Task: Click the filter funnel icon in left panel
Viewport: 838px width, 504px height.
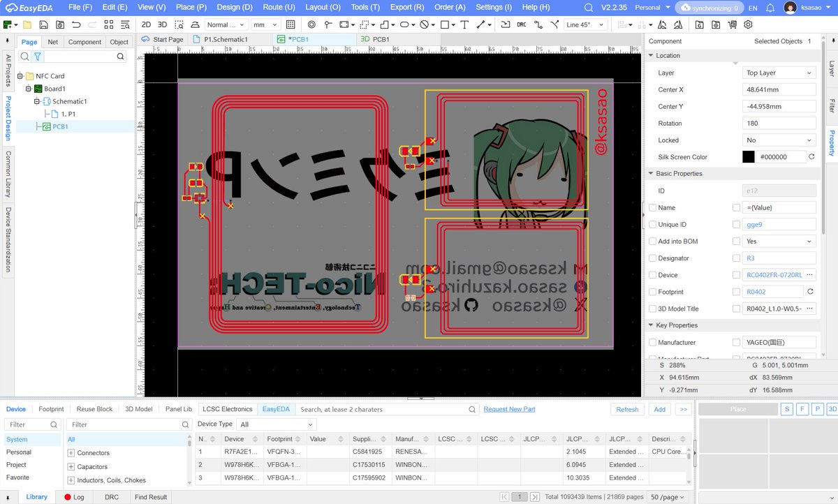Action: (38, 57)
